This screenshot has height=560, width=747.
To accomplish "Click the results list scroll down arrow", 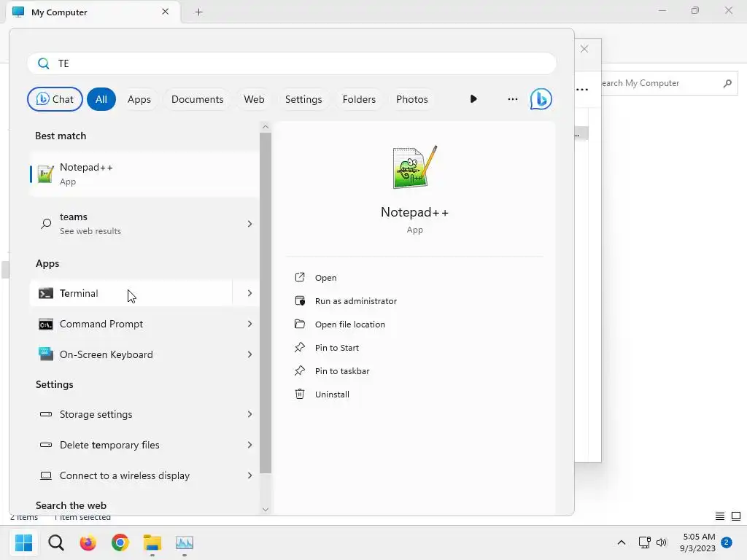I will click(x=266, y=509).
